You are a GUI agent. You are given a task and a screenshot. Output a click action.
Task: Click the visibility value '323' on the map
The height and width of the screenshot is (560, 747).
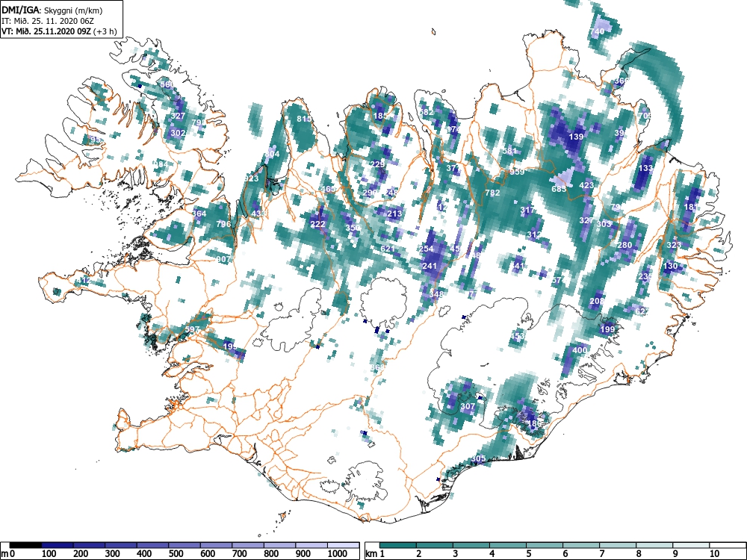pos(674,245)
